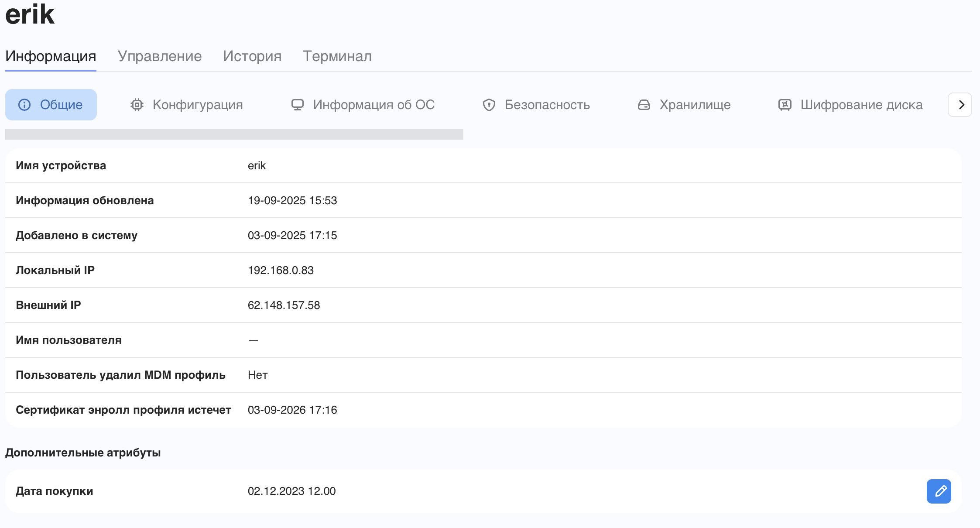Image resolution: width=980 pixels, height=528 pixels.
Task: Click the Внешний IP label
Action: pyautogui.click(x=48, y=305)
